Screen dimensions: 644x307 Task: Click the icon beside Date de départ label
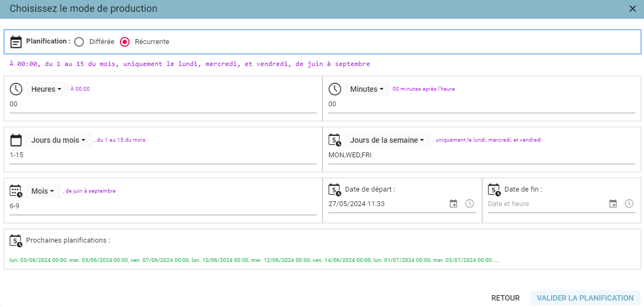tap(335, 189)
